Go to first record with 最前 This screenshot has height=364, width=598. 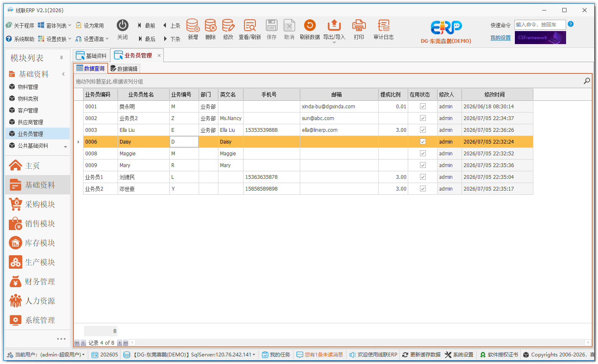(147, 26)
